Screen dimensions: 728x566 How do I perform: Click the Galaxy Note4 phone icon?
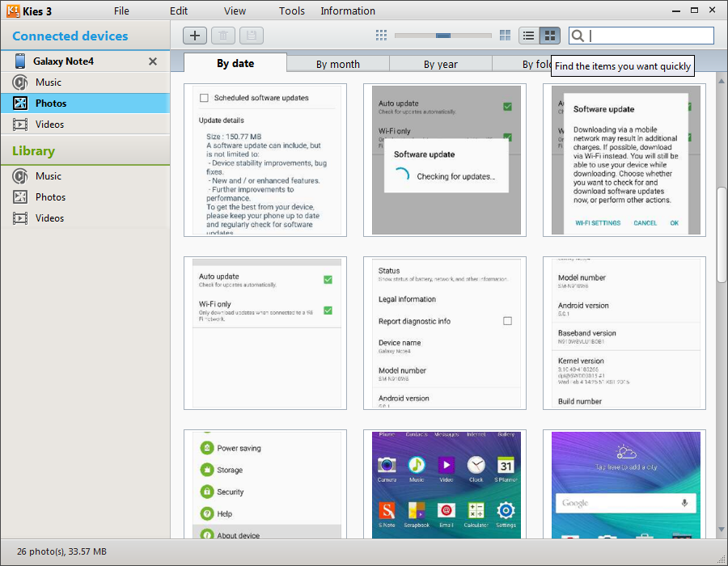tap(20, 61)
